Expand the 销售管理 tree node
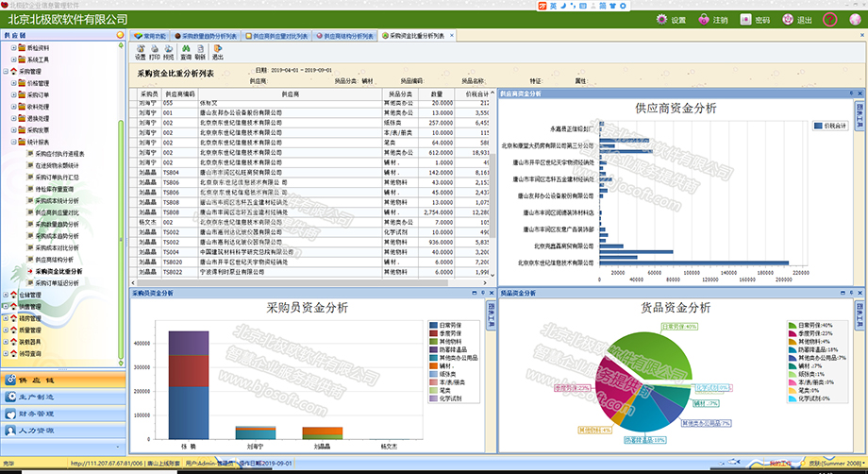This screenshot has width=868, height=474. click(x=6, y=306)
